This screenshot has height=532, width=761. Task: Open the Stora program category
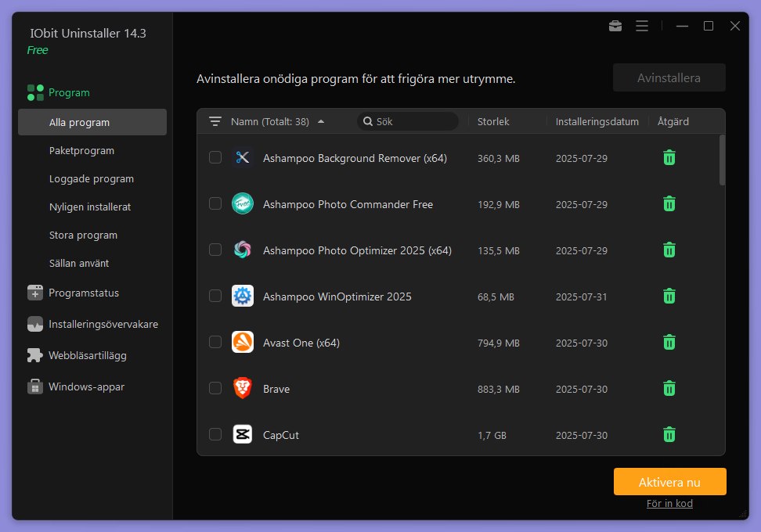(83, 235)
